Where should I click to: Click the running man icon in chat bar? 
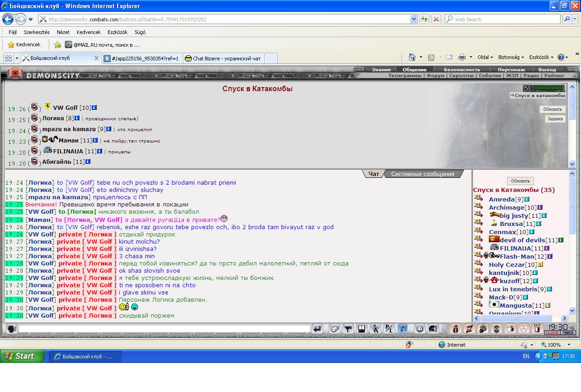pos(375,329)
